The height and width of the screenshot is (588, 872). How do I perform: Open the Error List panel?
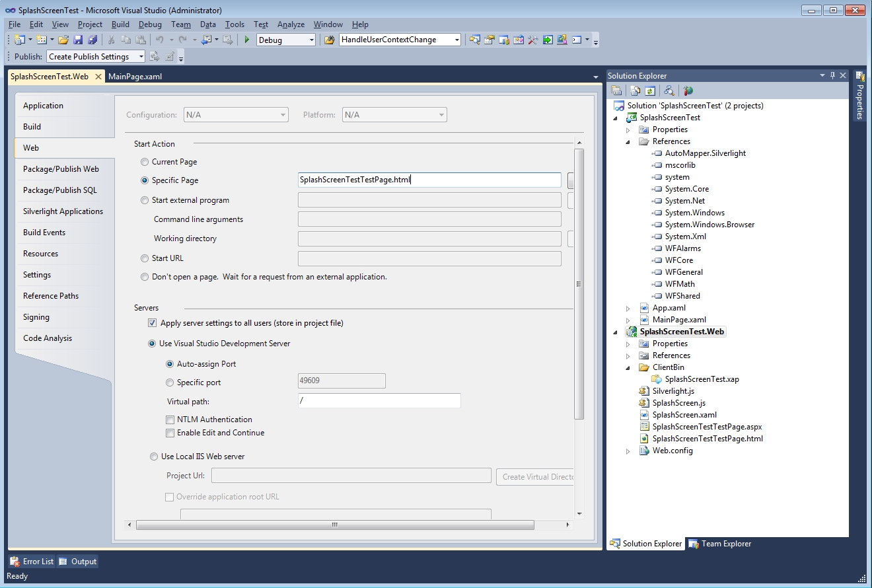coord(32,562)
